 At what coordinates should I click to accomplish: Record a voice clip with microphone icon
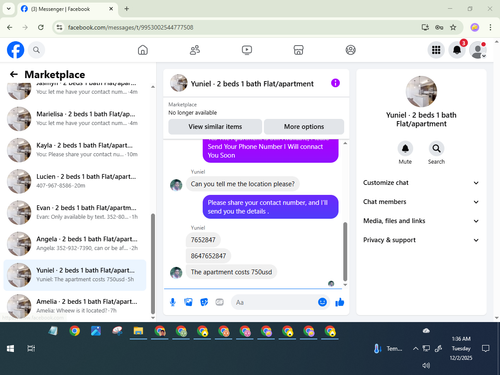pos(173,302)
